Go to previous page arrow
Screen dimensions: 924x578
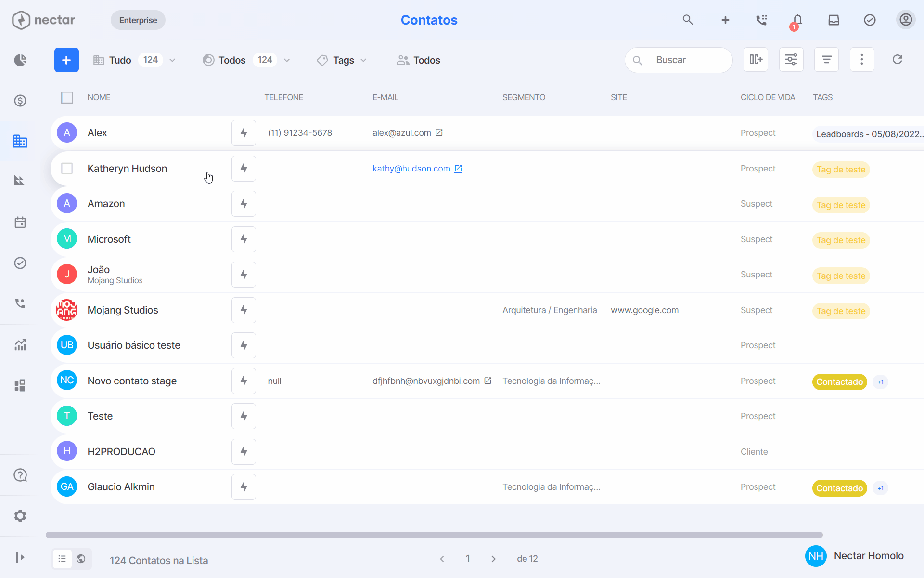[x=442, y=559]
